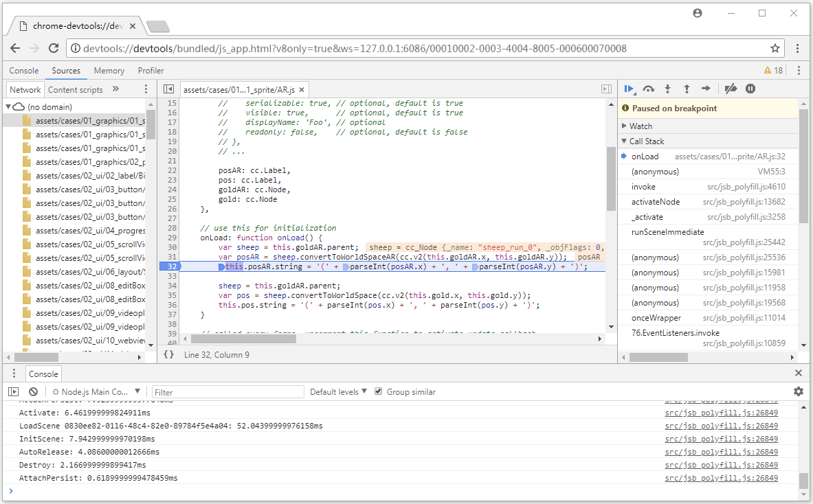The width and height of the screenshot is (813, 504).
Task: Open console settings via the gear icon
Action: coord(798,391)
